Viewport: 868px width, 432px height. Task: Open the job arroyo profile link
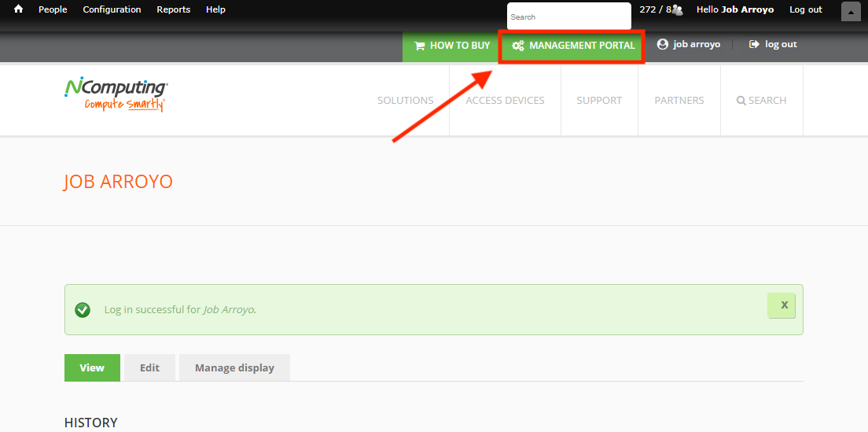click(697, 44)
